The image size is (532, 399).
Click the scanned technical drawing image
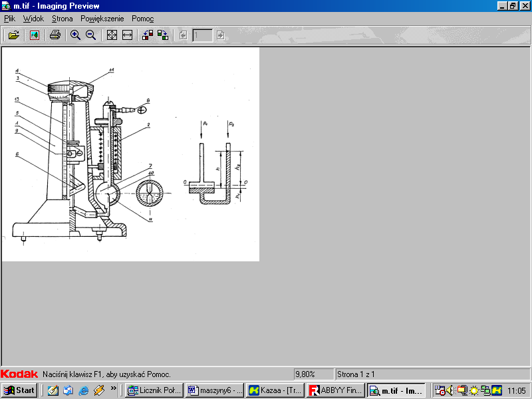click(130, 154)
